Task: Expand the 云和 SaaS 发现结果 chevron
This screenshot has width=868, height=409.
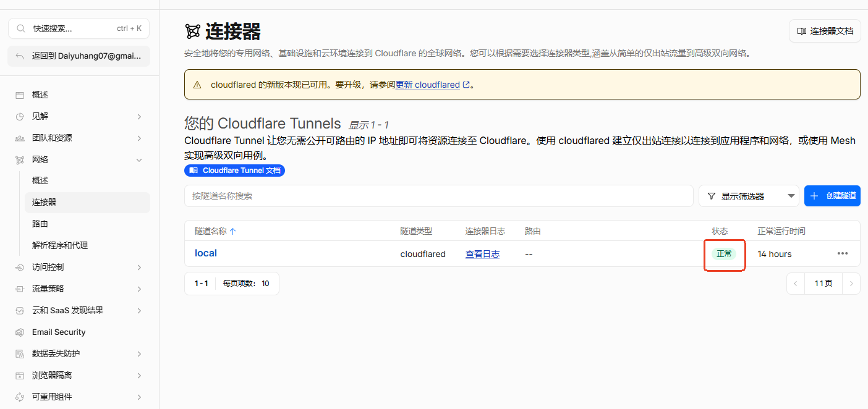Action: click(139, 311)
